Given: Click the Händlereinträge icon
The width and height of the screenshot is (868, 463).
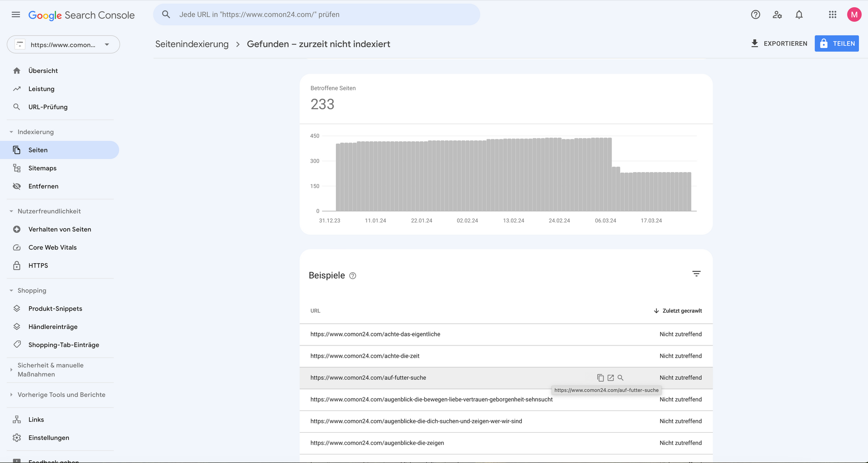Looking at the screenshot, I should coord(17,326).
